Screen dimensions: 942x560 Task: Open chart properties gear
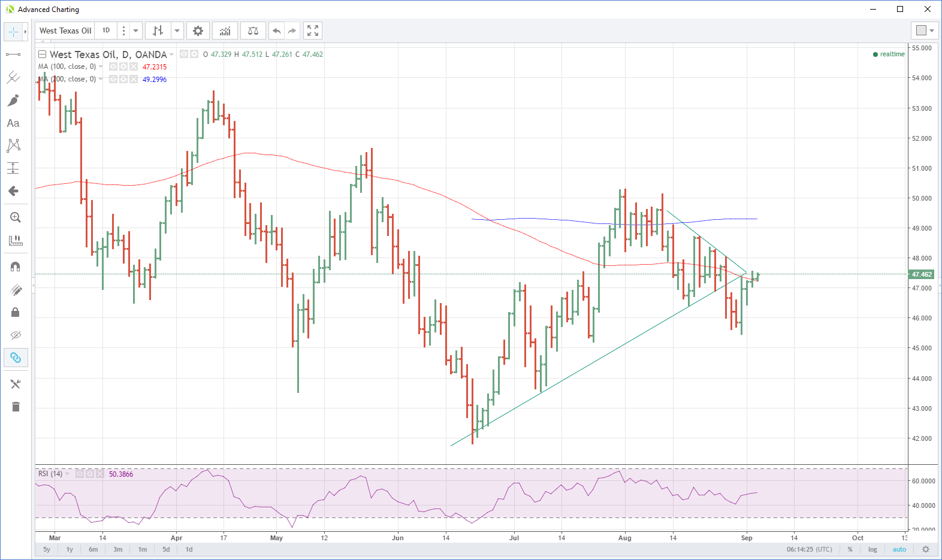pyautogui.click(x=198, y=31)
